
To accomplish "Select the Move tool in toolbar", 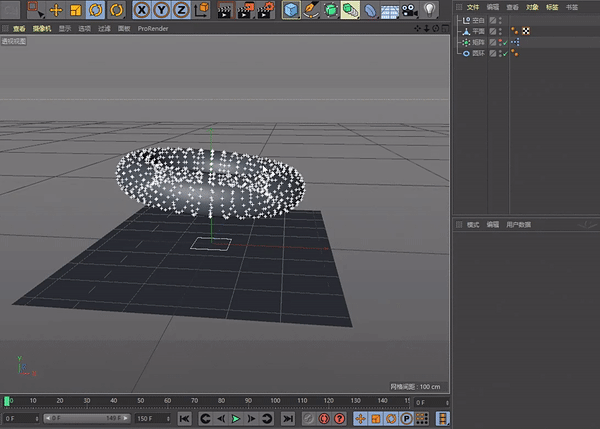I will 56,10.
